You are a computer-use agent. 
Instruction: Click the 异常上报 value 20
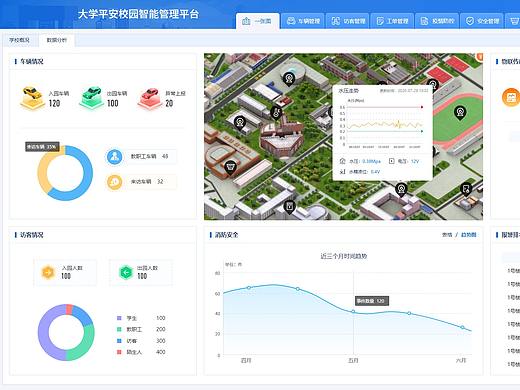pos(169,103)
